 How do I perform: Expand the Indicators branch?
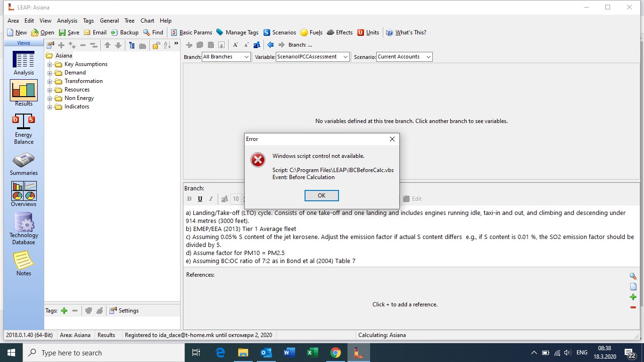50,107
